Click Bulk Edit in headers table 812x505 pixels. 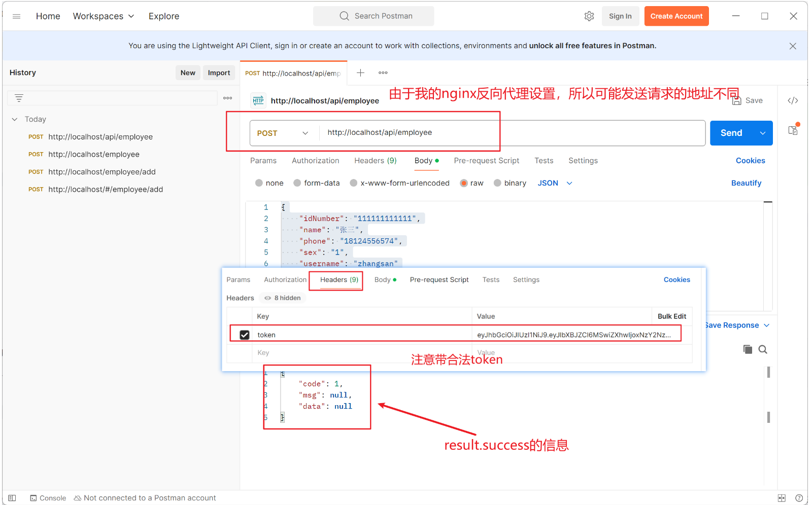tap(672, 316)
